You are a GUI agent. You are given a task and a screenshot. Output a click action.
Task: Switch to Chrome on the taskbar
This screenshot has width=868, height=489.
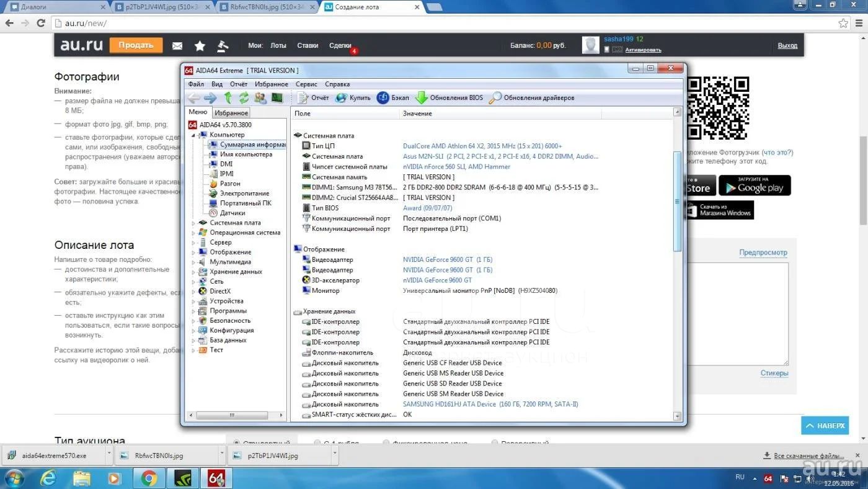pyautogui.click(x=149, y=478)
